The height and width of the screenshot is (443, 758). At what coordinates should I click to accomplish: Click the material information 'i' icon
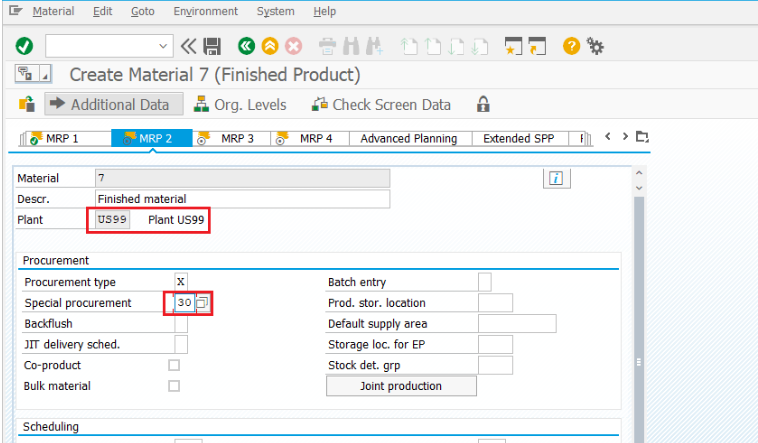pos(555,178)
